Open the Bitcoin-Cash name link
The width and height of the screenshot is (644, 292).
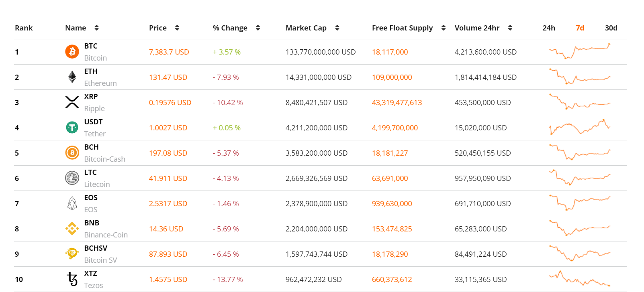coord(105,159)
